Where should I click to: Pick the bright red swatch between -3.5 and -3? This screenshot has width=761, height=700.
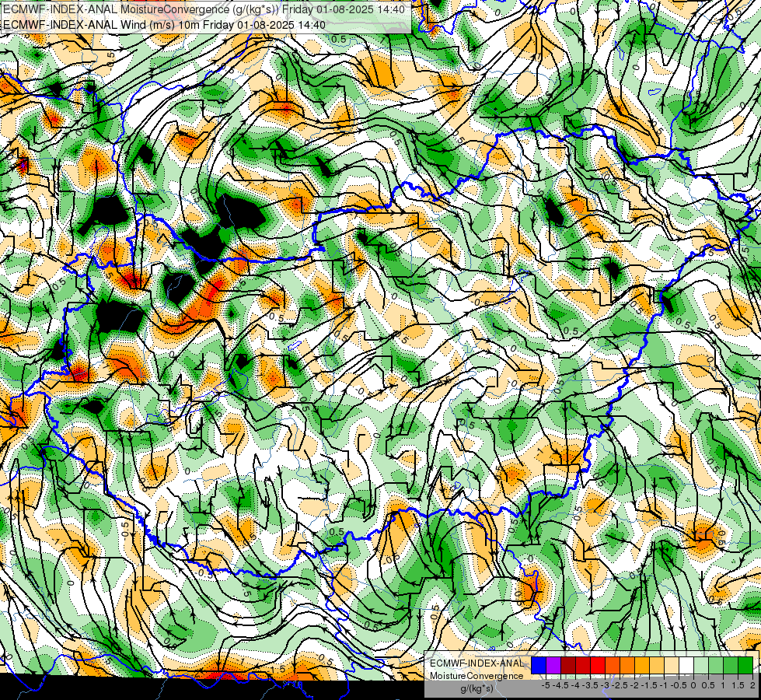(598, 665)
